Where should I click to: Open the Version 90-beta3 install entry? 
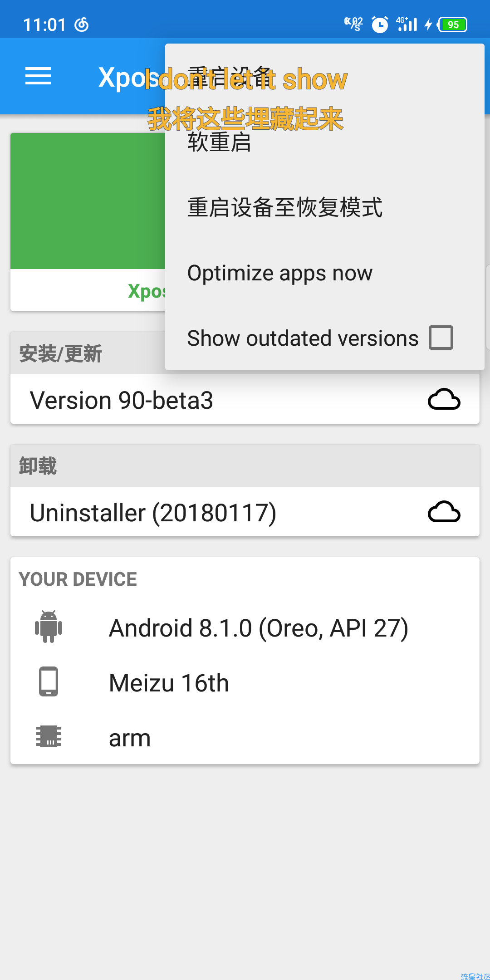point(245,400)
